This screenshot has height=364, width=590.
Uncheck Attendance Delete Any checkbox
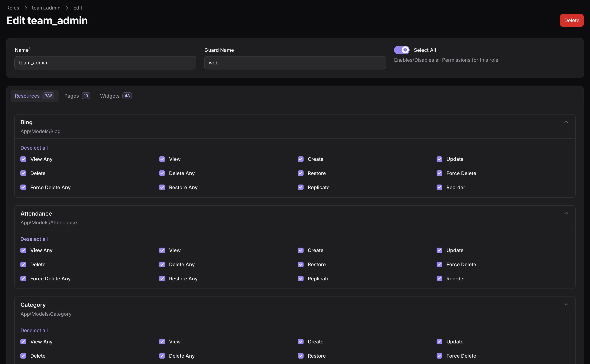(162, 265)
